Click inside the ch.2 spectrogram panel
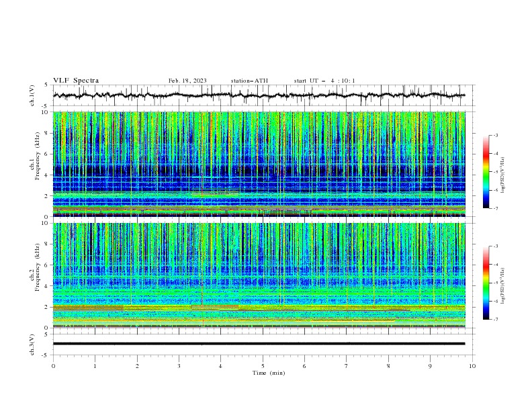Screen dimensions: 532x411 (259, 275)
